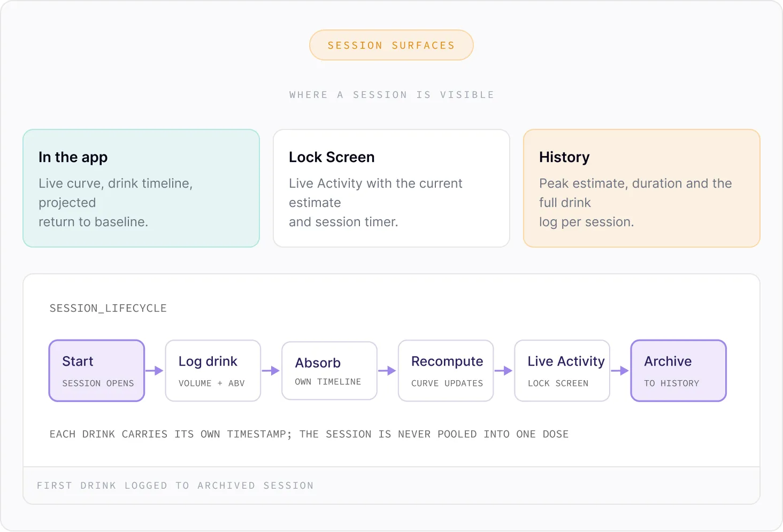
Task: Click 'Live curve, drink timeline' description text
Action: pos(116,203)
